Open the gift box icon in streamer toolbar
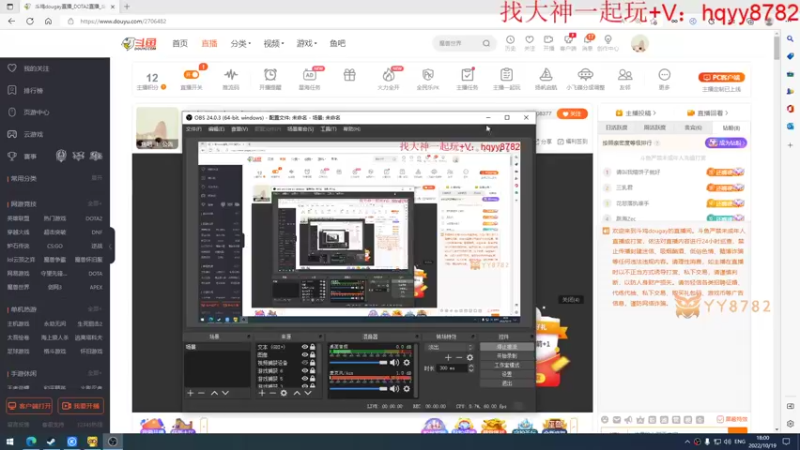The image size is (800, 450). pos(349,75)
